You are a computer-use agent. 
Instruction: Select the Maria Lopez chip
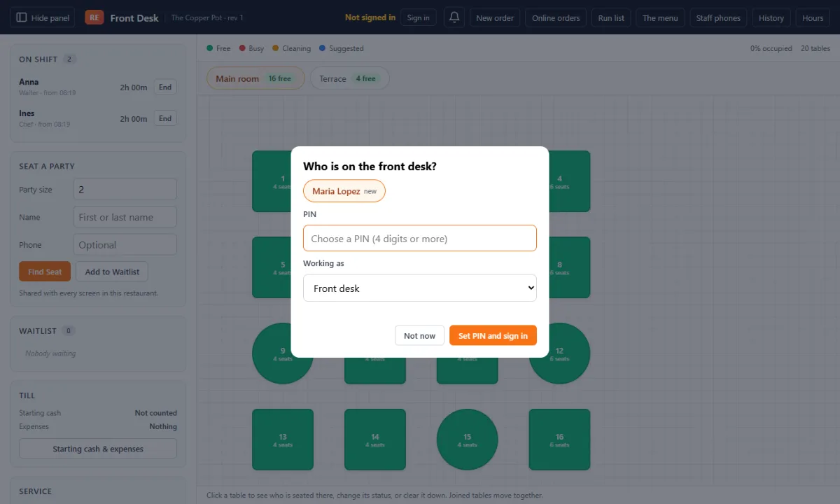click(x=344, y=191)
